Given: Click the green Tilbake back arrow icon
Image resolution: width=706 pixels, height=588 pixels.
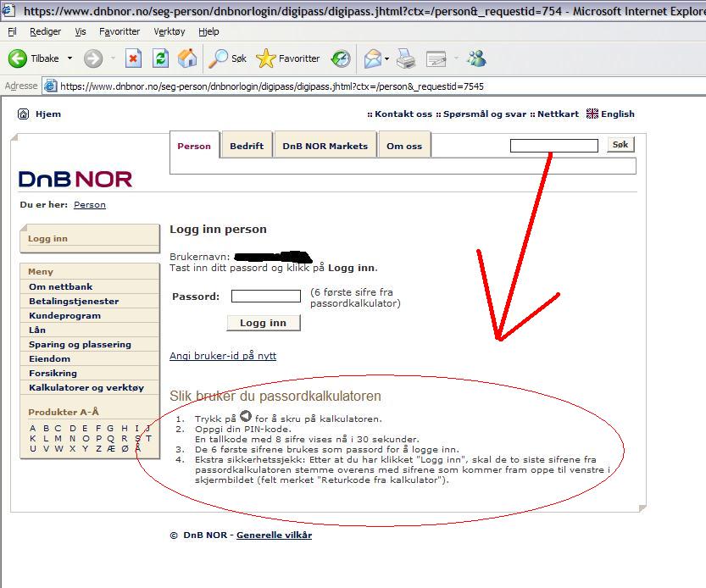Looking at the screenshot, I should click(18, 58).
